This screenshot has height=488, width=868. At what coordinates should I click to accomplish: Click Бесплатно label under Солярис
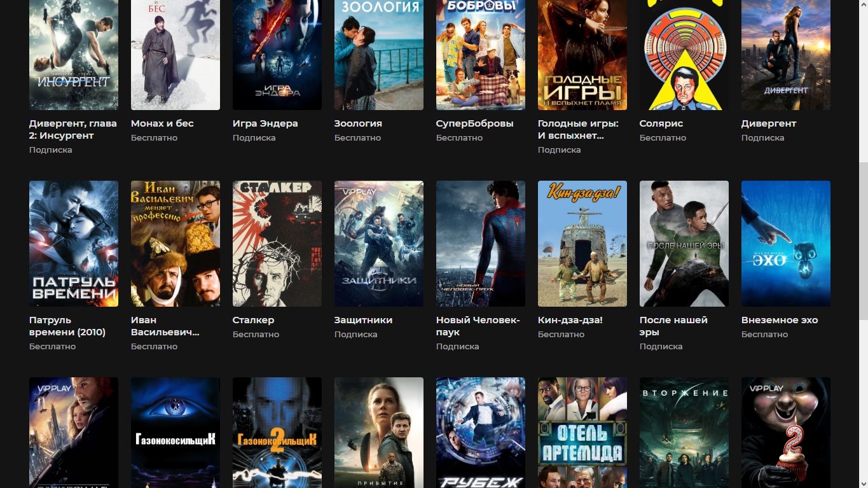pyautogui.click(x=663, y=138)
